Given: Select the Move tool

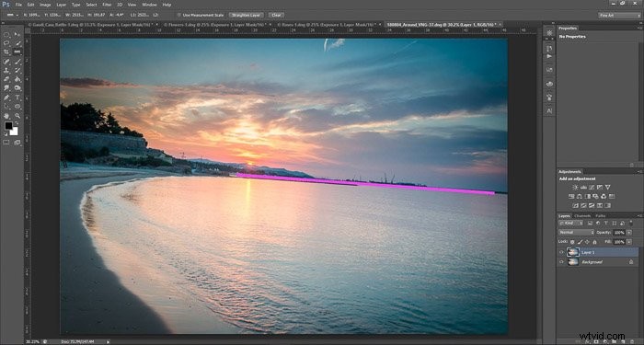Looking at the screenshot, I should tap(17, 35).
